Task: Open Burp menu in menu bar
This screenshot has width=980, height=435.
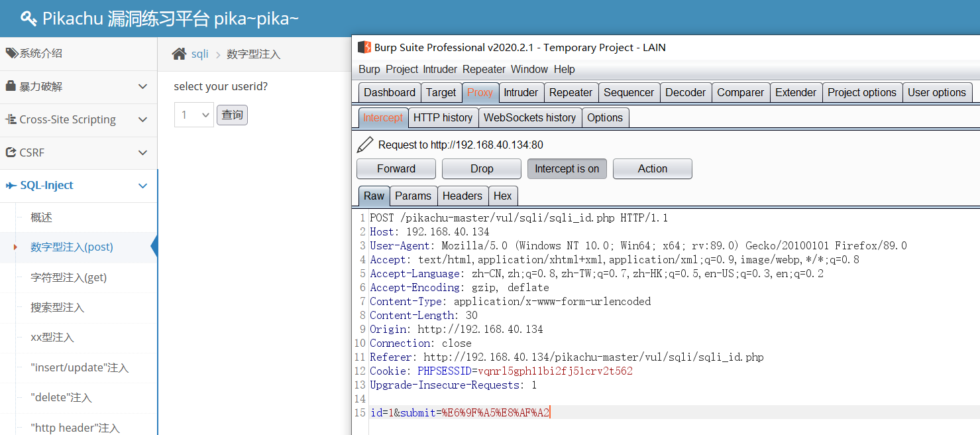Action: [369, 69]
